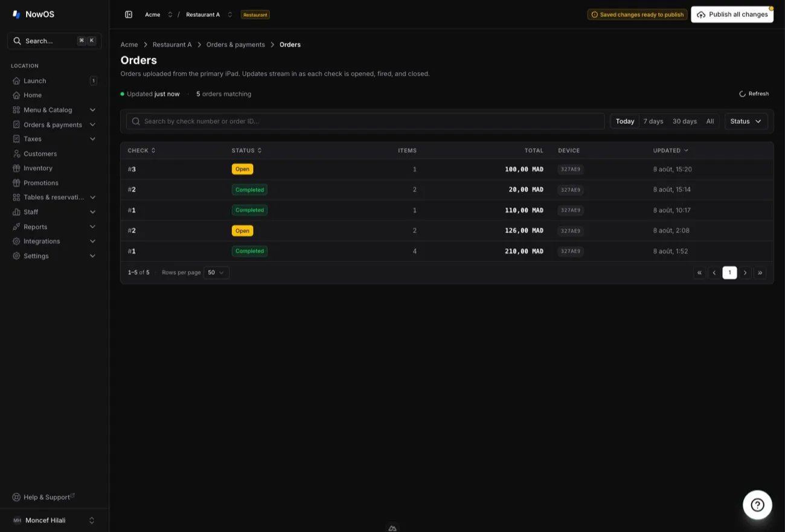785x532 pixels.
Task: Go to page 1 in pagination
Action: click(729, 273)
